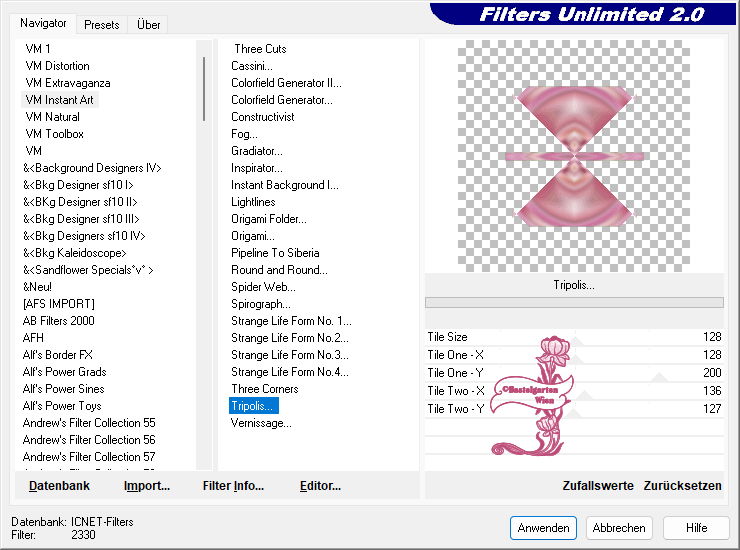Screen dimensions: 740x550
Task: Randomize settings with Zufallswerte
Action: pos(598,486)
